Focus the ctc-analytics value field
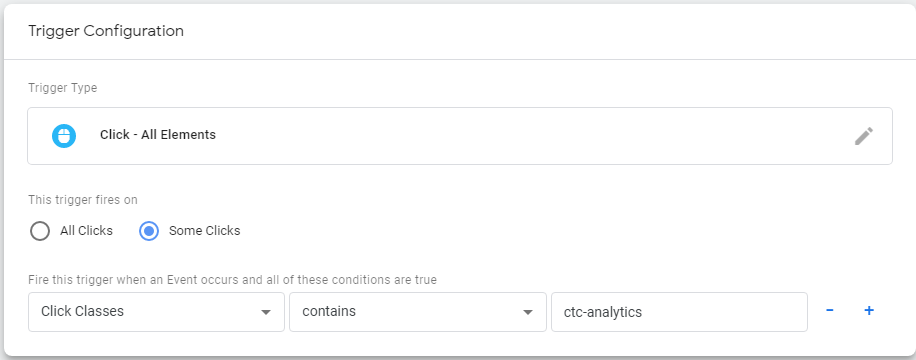The width and height of the screenshot is (916, 360). pos(679,312)
